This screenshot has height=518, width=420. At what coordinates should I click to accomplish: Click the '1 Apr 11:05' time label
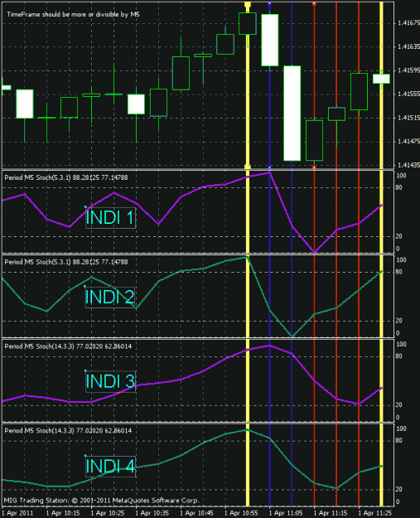click(286, 513)
